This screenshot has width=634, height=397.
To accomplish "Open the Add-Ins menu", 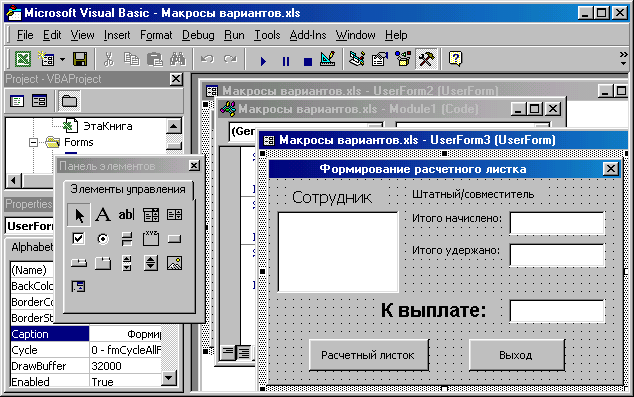I will click(308, 35).
